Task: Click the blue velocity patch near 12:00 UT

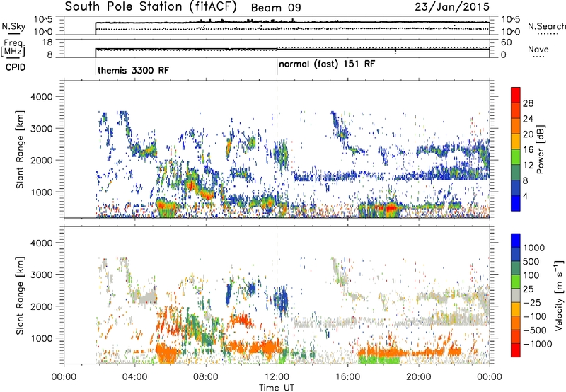Action: pos(281,299)
